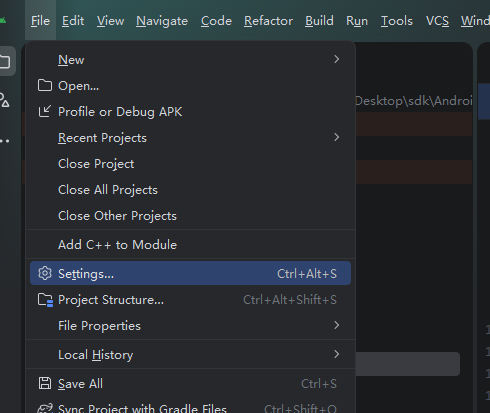Screen dimensions: 490x413
Task: Click the folder icon next to Open
Action: (45, 86)
